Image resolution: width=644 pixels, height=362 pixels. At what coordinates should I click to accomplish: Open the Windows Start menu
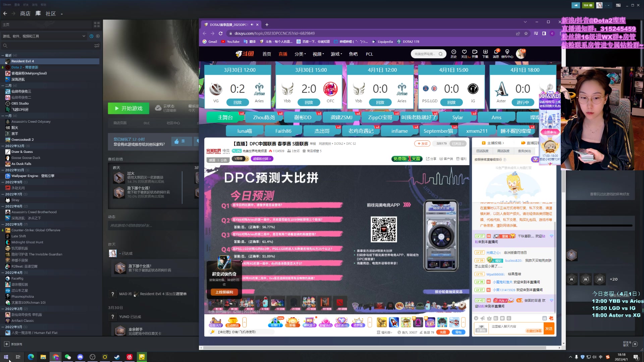[x=6, y=357]
